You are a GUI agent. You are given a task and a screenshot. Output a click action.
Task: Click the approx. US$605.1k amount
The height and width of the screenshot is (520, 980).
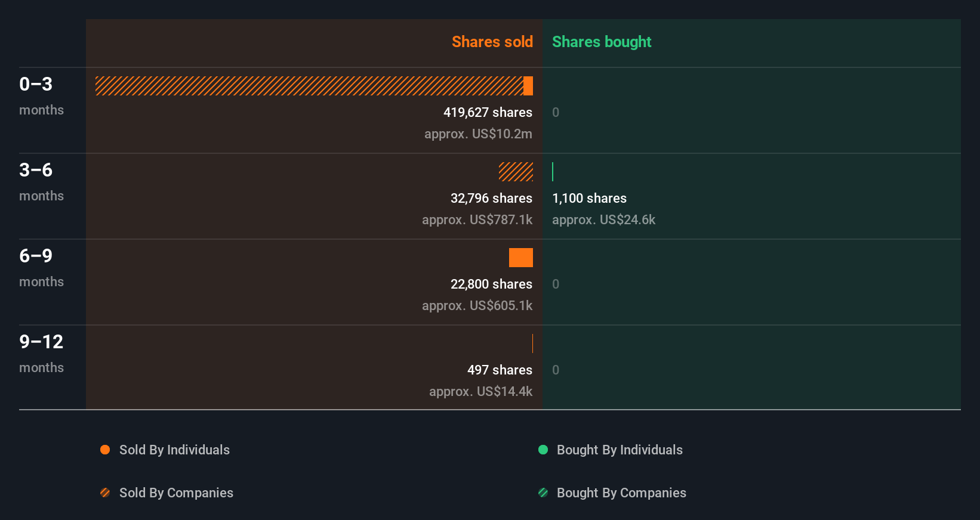pos(477,305)
